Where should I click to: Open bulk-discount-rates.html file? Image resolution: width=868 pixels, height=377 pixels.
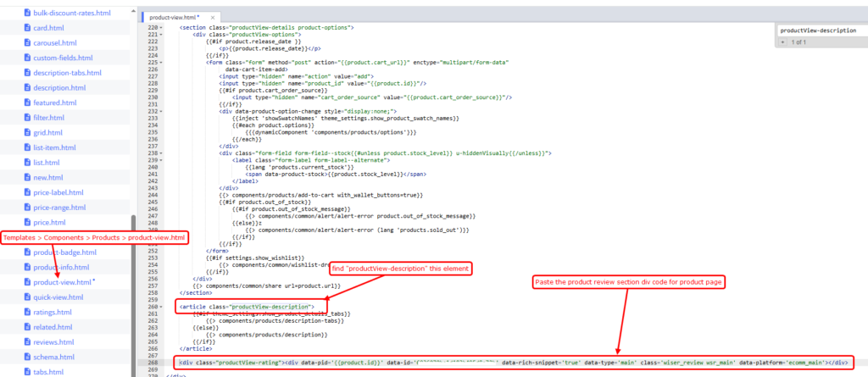(72, 13)
